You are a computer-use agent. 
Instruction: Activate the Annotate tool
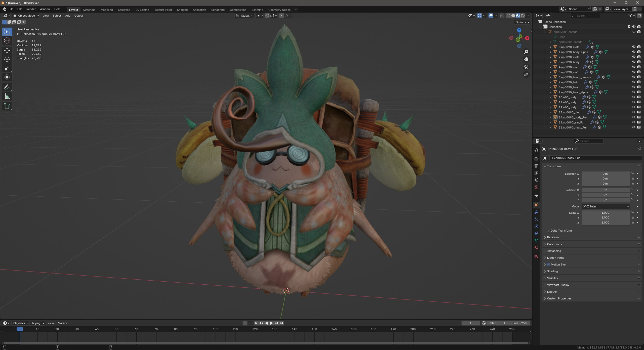[7, 87]
